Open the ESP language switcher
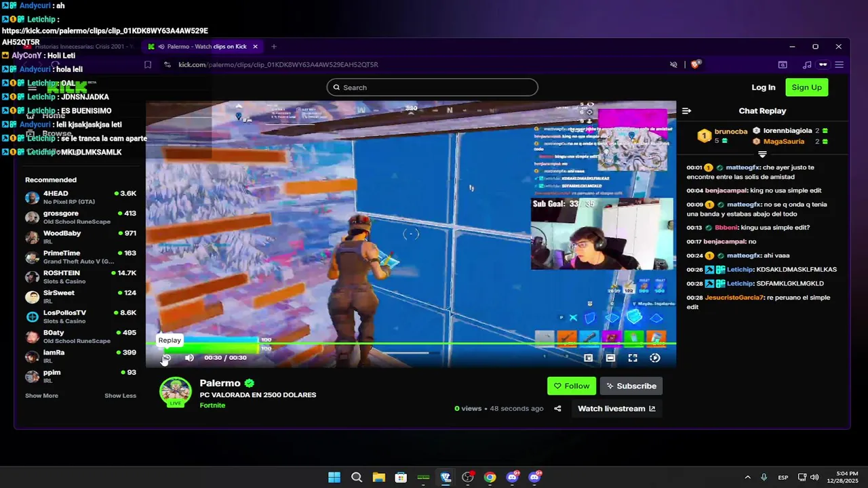This screenshot has width=868, height=488. [783, 477]
